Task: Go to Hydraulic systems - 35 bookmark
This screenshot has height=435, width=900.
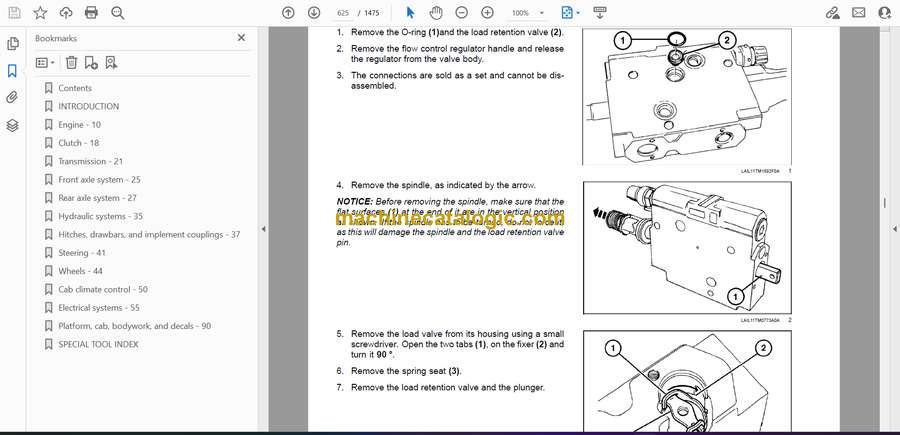Action: point(100,216)
